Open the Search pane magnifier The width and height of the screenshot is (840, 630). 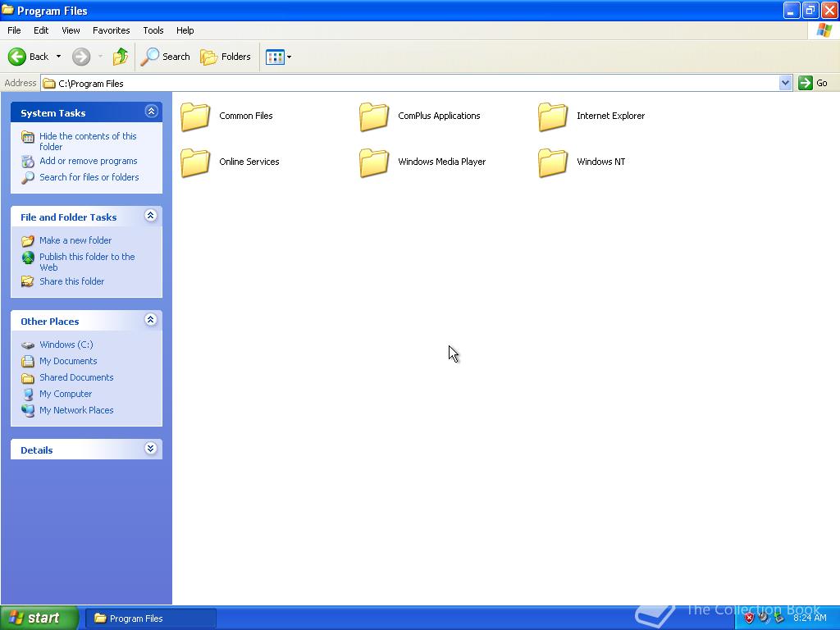pyautogui.click(x=149, y=57)
